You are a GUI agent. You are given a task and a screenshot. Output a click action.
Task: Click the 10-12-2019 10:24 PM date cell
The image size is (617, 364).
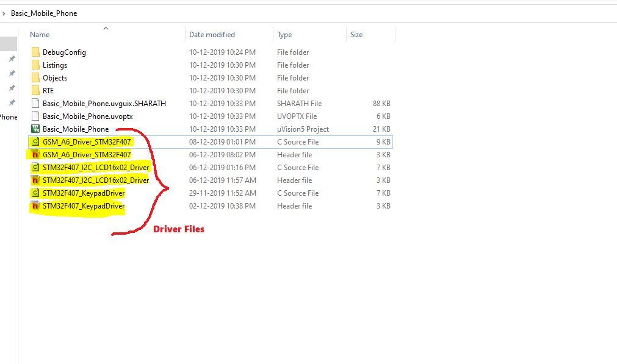tap(222, 52)
